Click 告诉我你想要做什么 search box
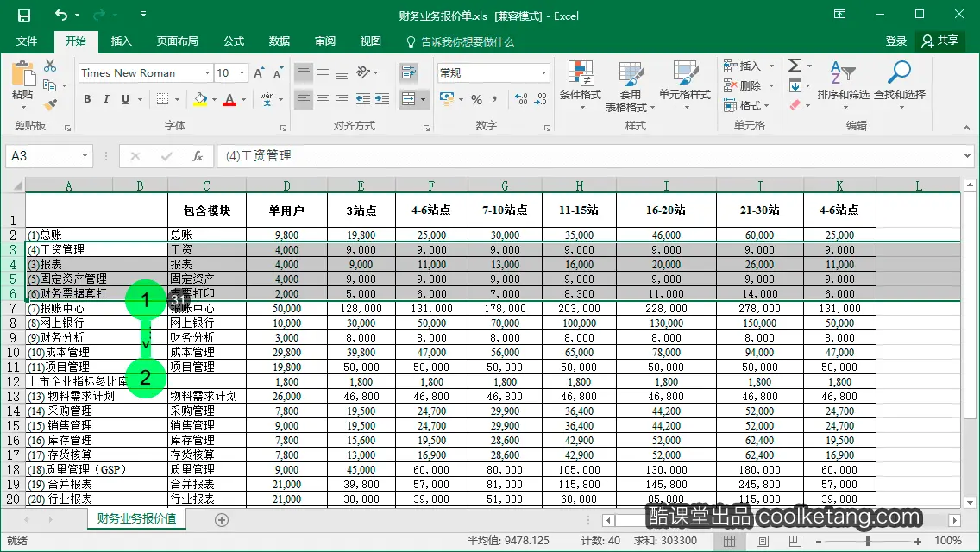Viewport: 980px width, 552px height. point(460,42)
